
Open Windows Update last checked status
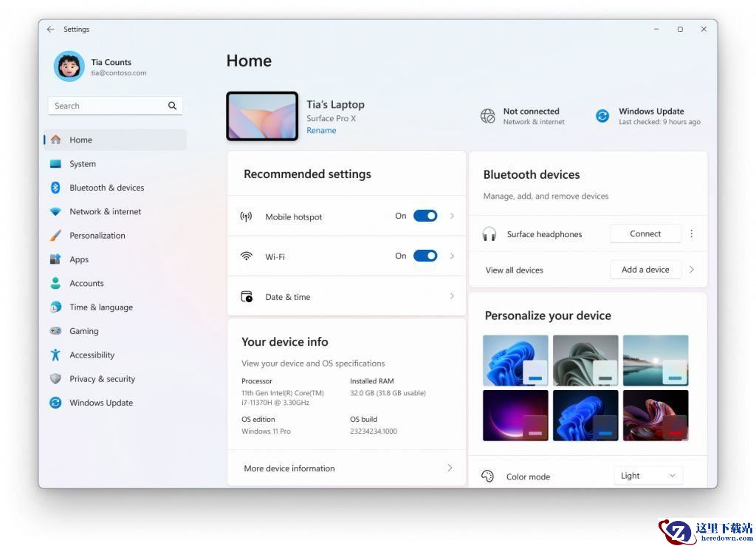[x=648, y=116]
